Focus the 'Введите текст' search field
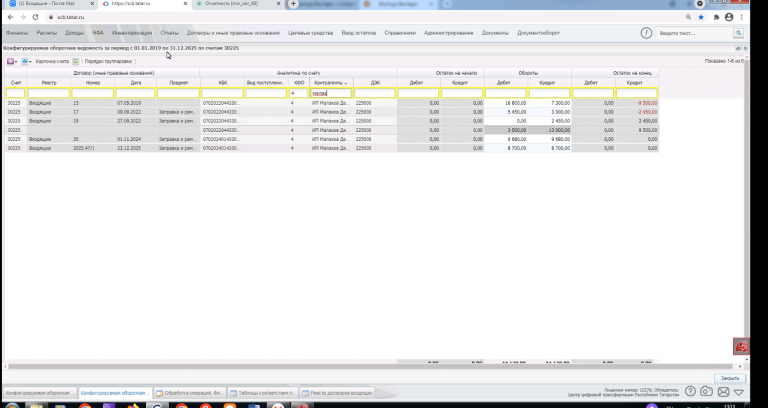Viewport: 768px width, 408px height. [695, 33]
